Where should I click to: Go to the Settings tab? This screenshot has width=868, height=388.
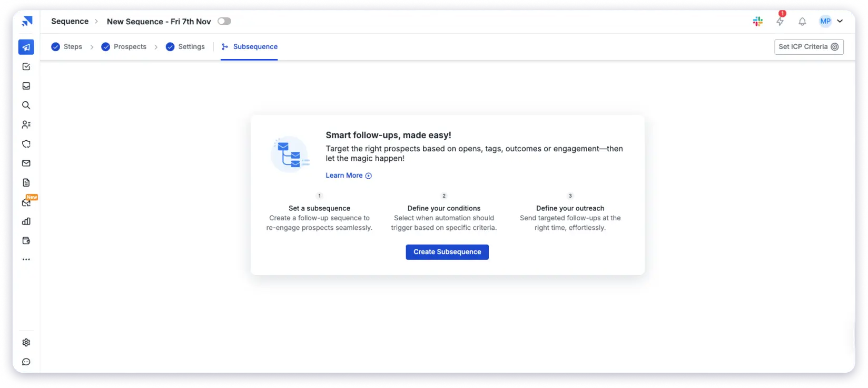(185, 47)
